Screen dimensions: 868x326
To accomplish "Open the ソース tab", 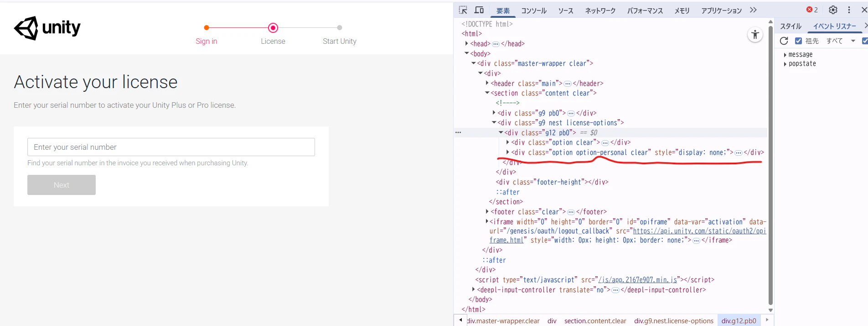I will [x=566, y=11].
